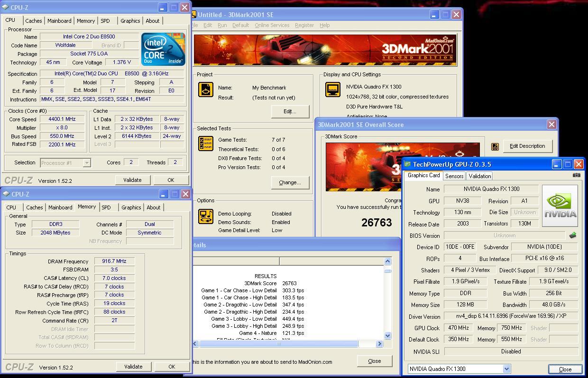
Task: Open the Graphics tab in upper CPU-Z window
Action: [x=130, y=21]
